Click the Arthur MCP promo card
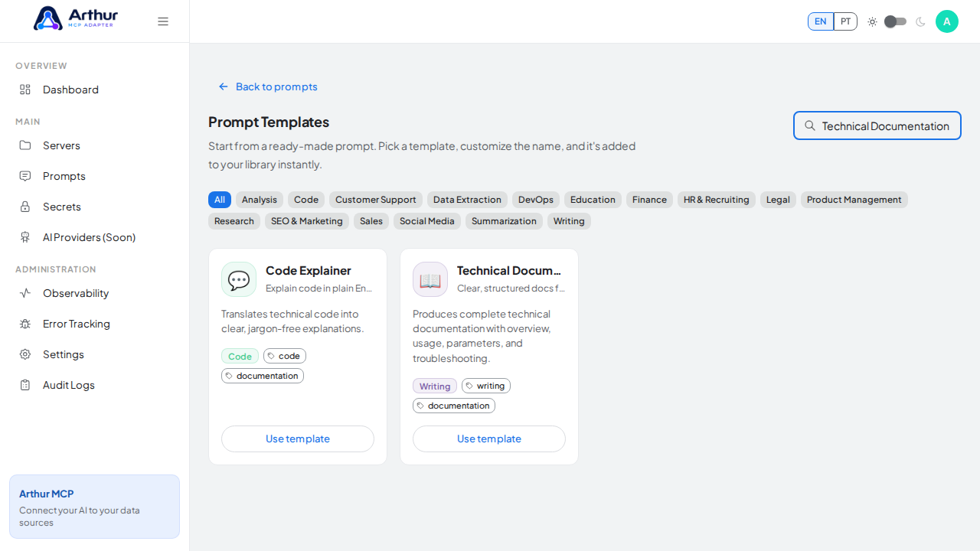 point(94,507)
